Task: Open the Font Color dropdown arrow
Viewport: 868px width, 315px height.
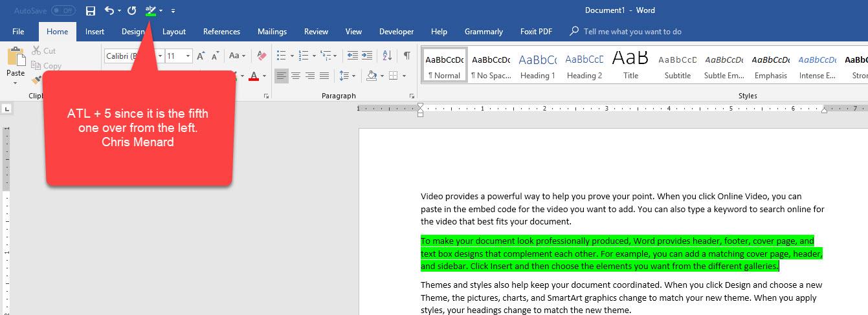Action: click(x=264, y=76)
